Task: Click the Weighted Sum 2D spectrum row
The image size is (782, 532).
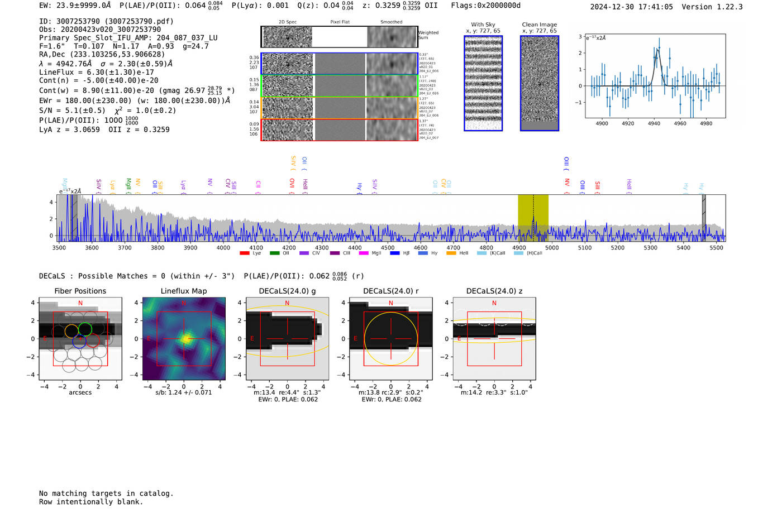Action: [x=340, y=37]
